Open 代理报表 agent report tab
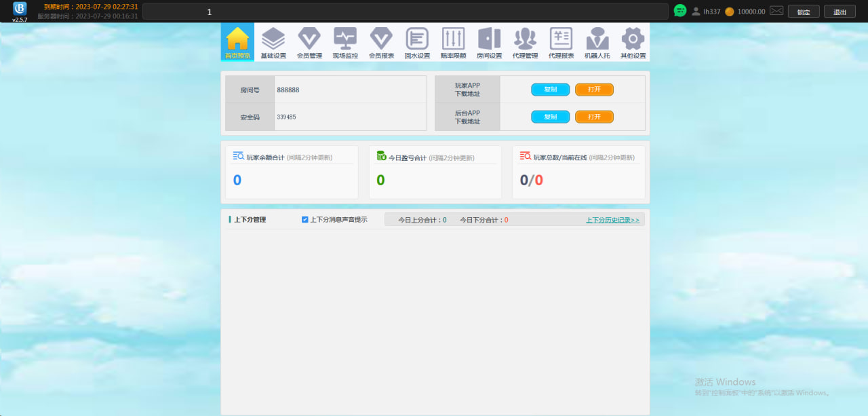Image resolution: width=868 pixels, height=416 pixels. [561, 42]
